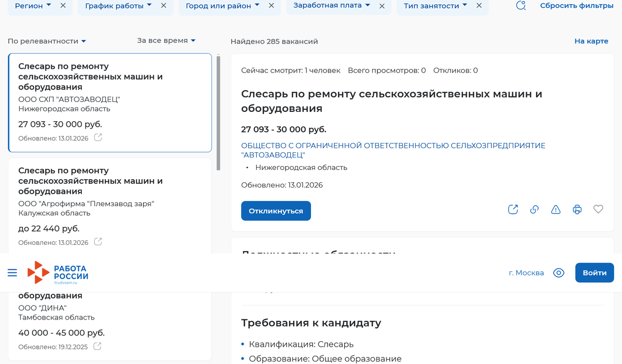The image size is (622, 364).
Task: Open the За все время period dropdown
Action: [166, 40]
